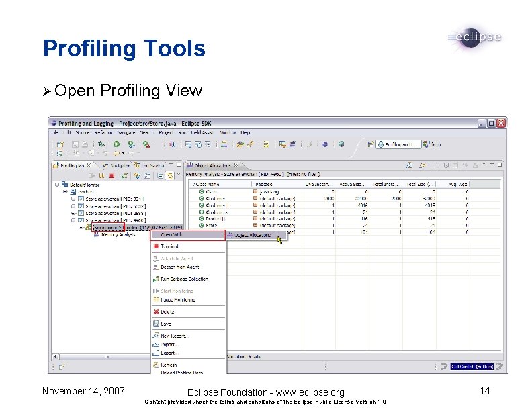Sort by the Class Name column header
The width and height of the screenshot is (532, 411).
pyautogui.click(x=220, y=185)
